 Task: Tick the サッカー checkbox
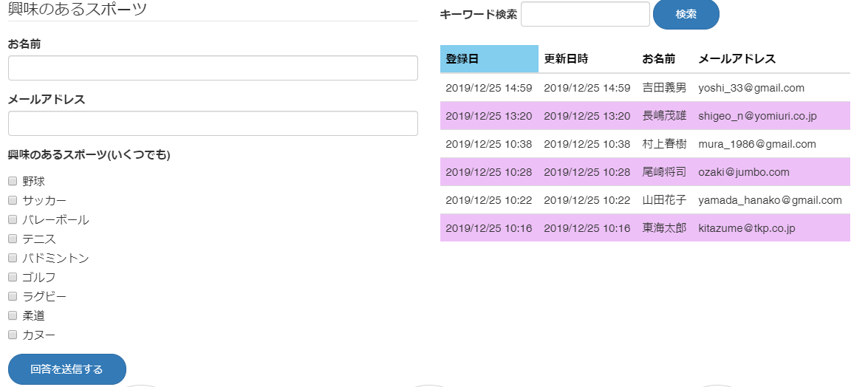(x=13, y=200)
